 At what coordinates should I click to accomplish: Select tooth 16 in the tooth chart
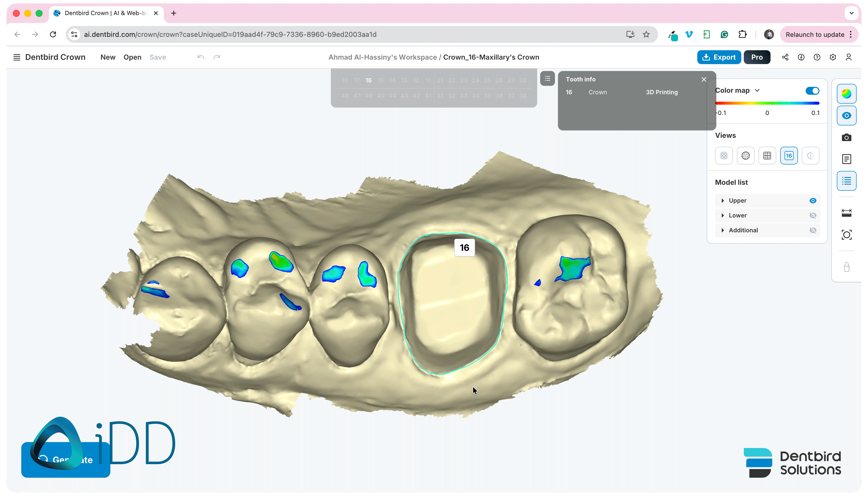coord(368,80)
